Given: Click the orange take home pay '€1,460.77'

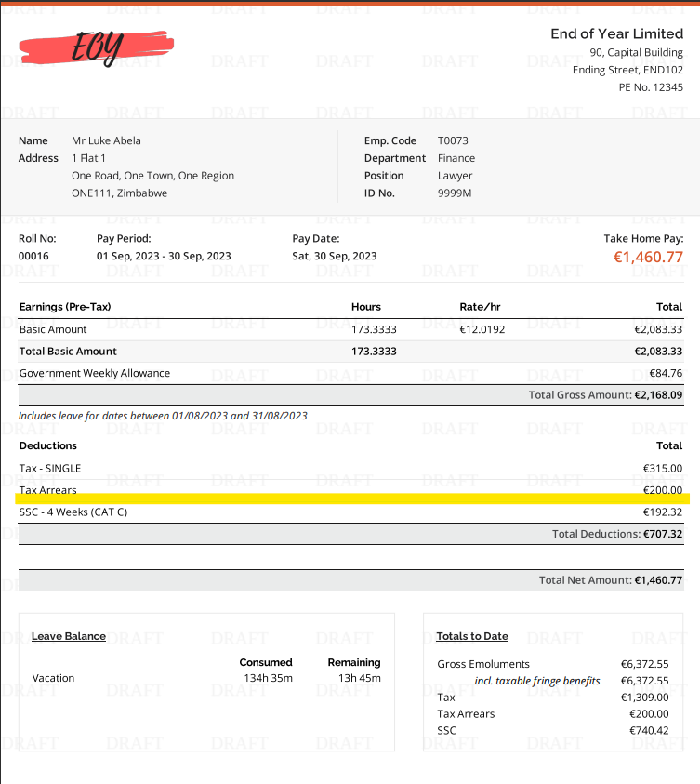Looking at the screenshot, I should [x=648, y=257].
